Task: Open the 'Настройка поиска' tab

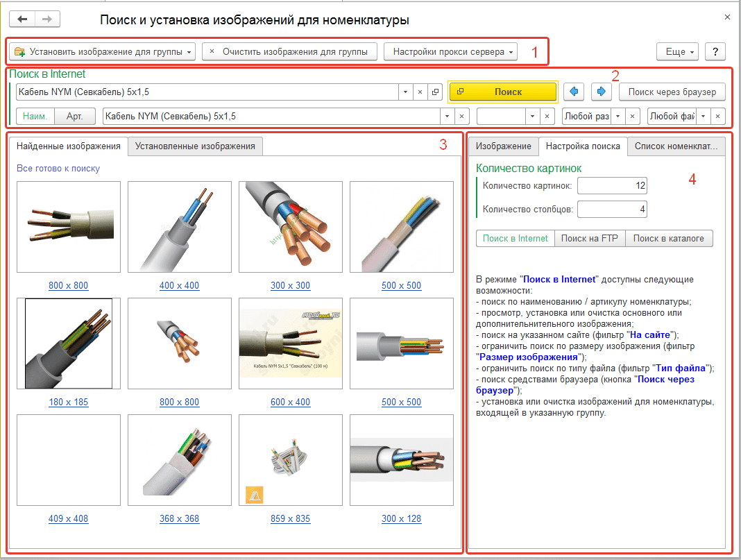Action: coord(583,146)
